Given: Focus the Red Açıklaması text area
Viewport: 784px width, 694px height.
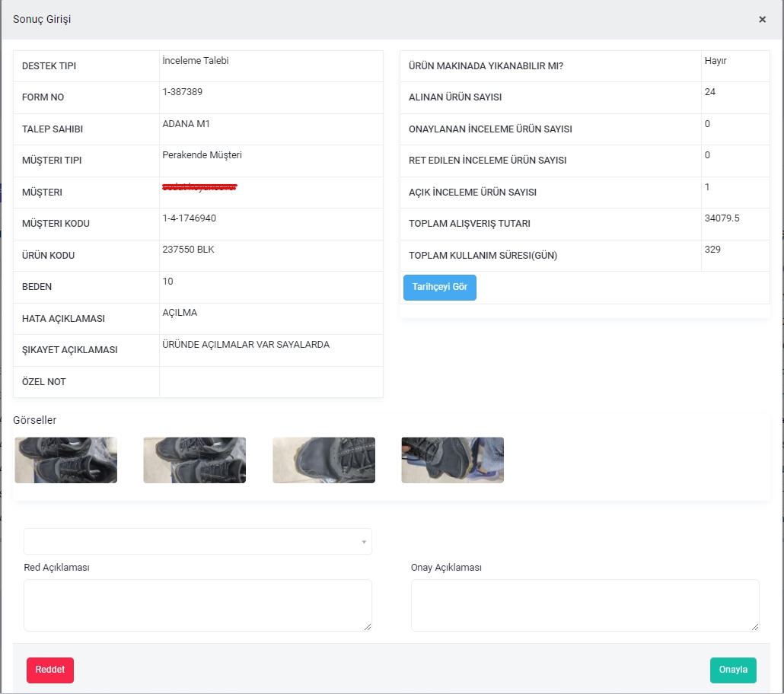Looking at the screenshot, I should coord(198,605).
